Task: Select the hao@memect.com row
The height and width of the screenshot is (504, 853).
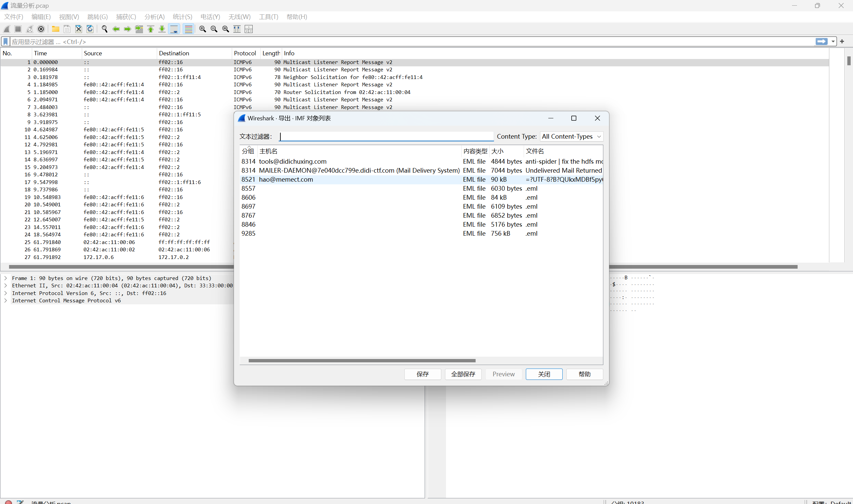Action: 421,179
